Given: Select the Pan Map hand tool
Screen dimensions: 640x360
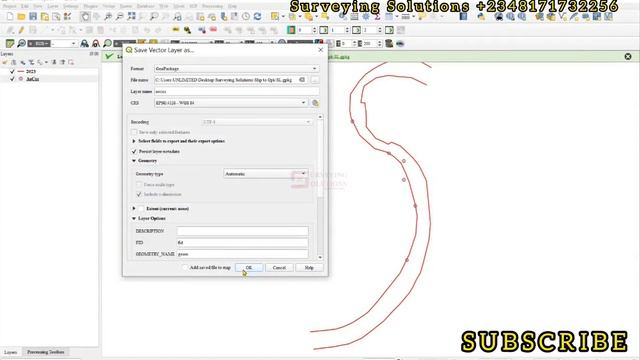Looking at the screenshot, I should 85,17.
